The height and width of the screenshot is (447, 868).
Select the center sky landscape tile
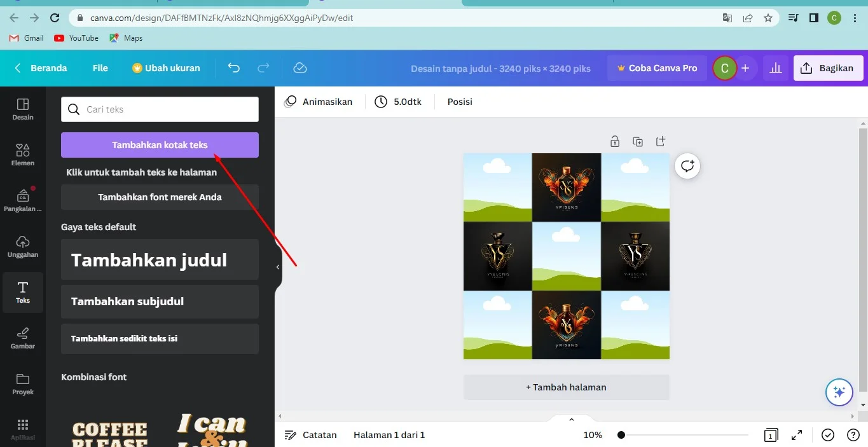click(567, 256)
